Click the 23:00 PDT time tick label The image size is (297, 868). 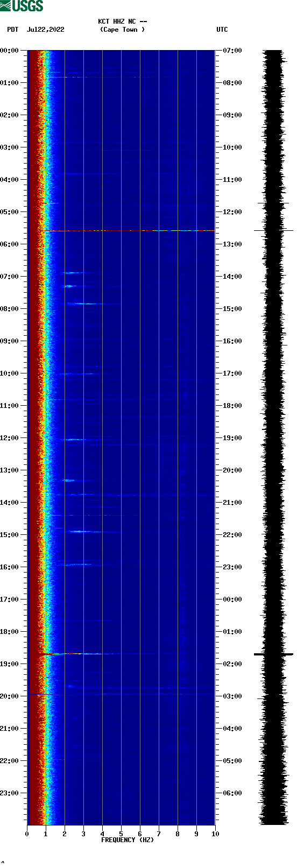coord(10,793)
